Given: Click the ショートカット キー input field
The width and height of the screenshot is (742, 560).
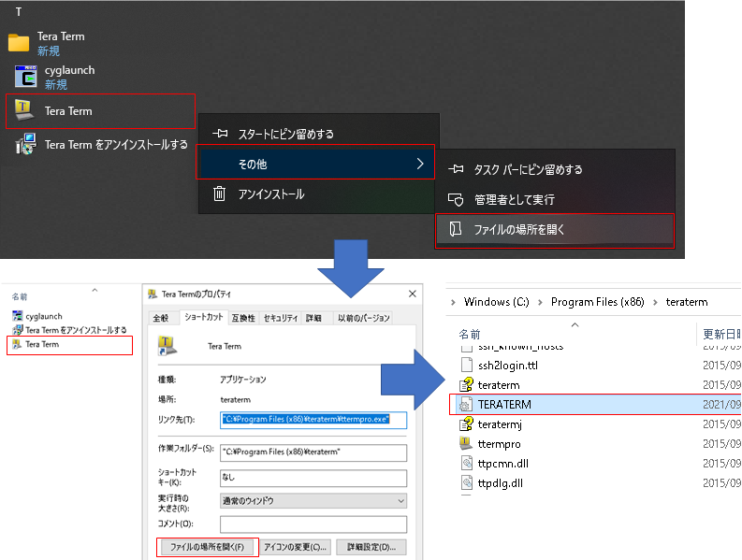Looking at the screenshot, I should coord(313,478).
